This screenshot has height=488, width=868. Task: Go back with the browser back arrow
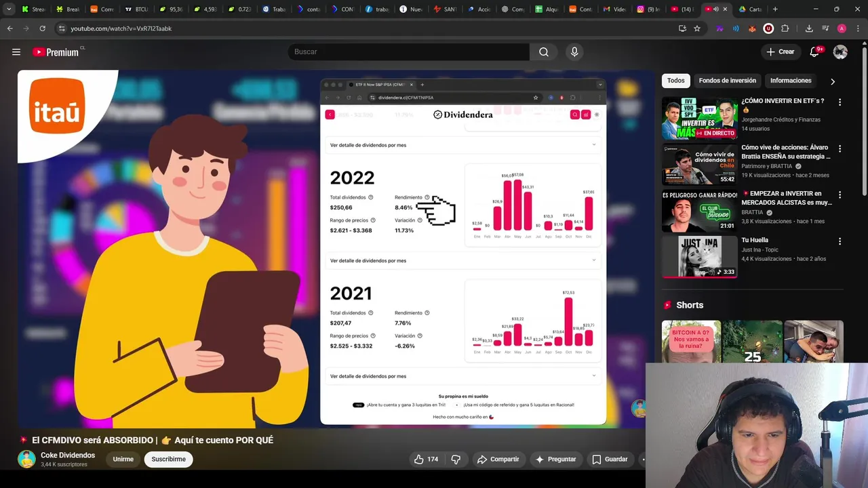[10, 28]
